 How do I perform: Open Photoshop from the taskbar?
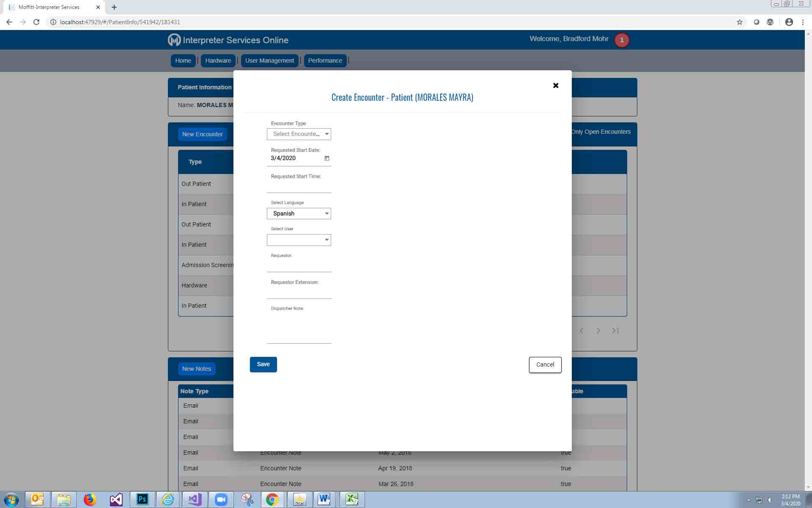(142, 500)
